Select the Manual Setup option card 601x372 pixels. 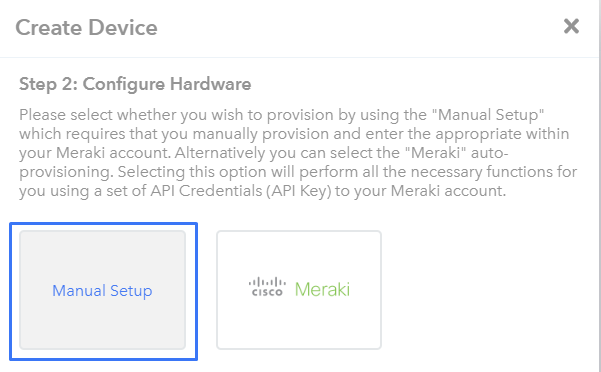[102, 290]
